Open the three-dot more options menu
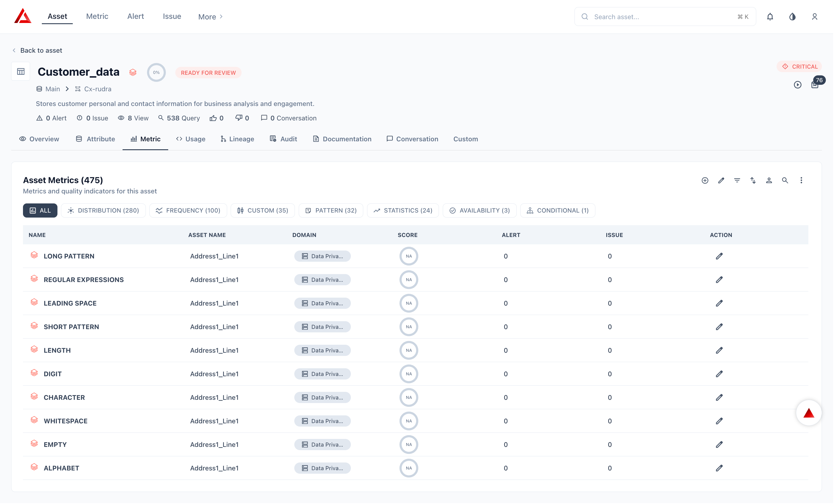This screenshot has height=504, width=834. coord(802,181)
